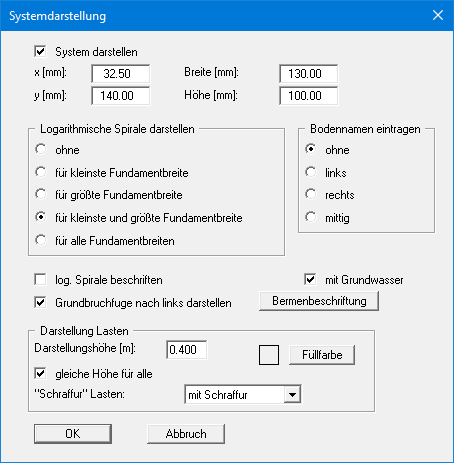This screenshot has width=454, height=463.
Task: Select für kleinste und größte Fundamentbreite
Action: (41, 217)
